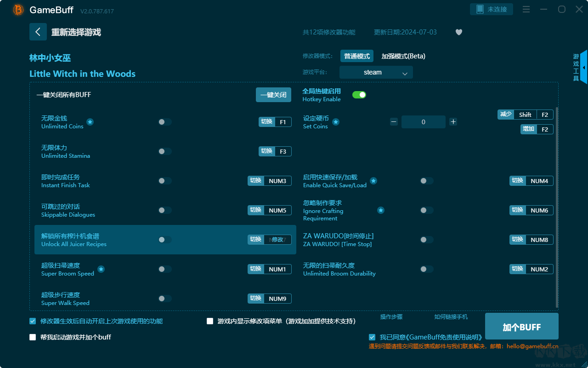Turn on Instant Finish Task
The image size is (588, 368).
point(165,181)
